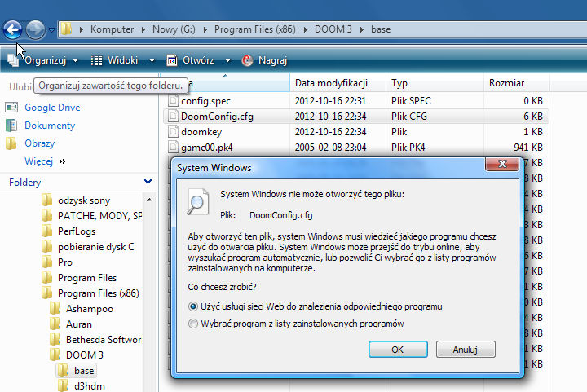Select the Ashampoo folder
This screenshot has width=587, height=392.
tap(90, 309)
